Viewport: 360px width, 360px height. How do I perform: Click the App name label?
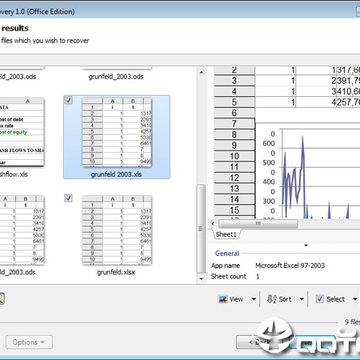point(225,266)
